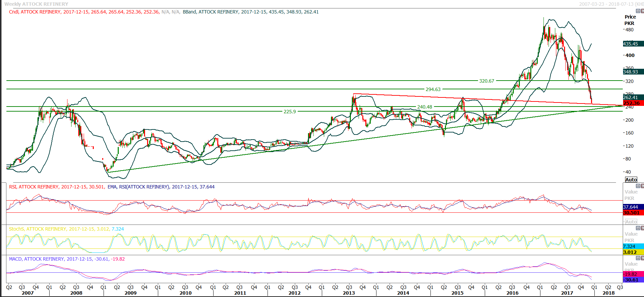Click the 294.63 horizontal line label
The width and height of the screenshot is (644, 297).
[433, 89]
